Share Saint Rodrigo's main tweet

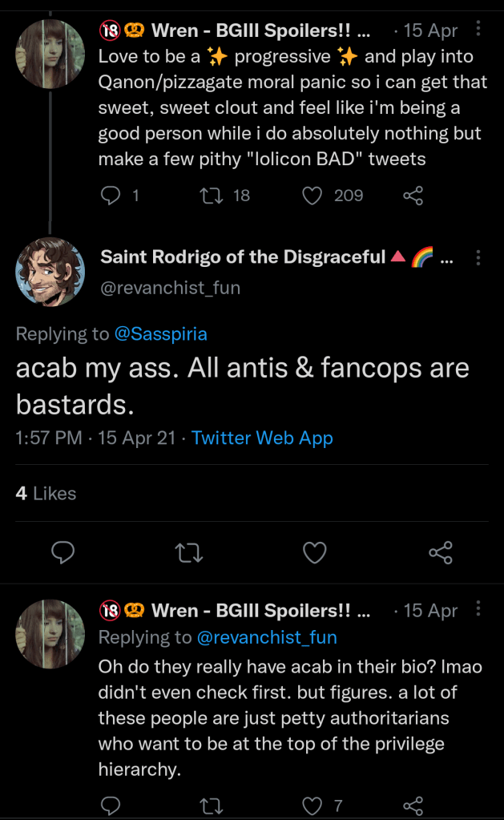point(441,552)
